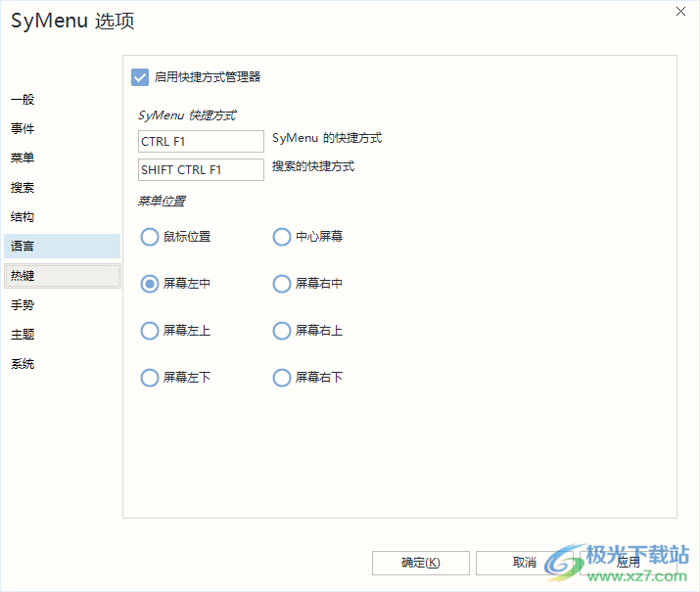
Task: Open the 手势 settings section
Action: (x=62, y=305)
